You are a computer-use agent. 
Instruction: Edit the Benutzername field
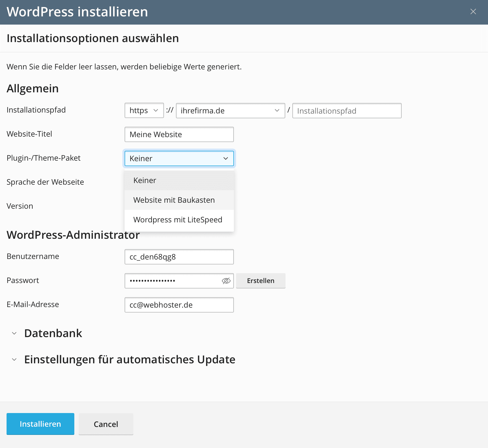tap(179, 257)
